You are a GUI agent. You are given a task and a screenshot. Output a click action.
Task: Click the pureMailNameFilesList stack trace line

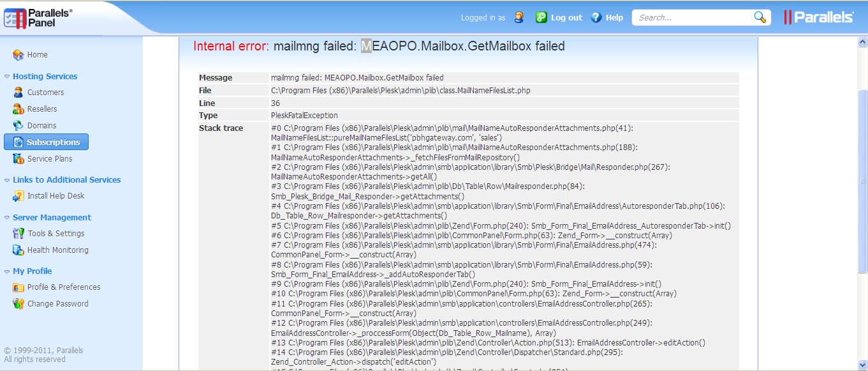(386, 138)
